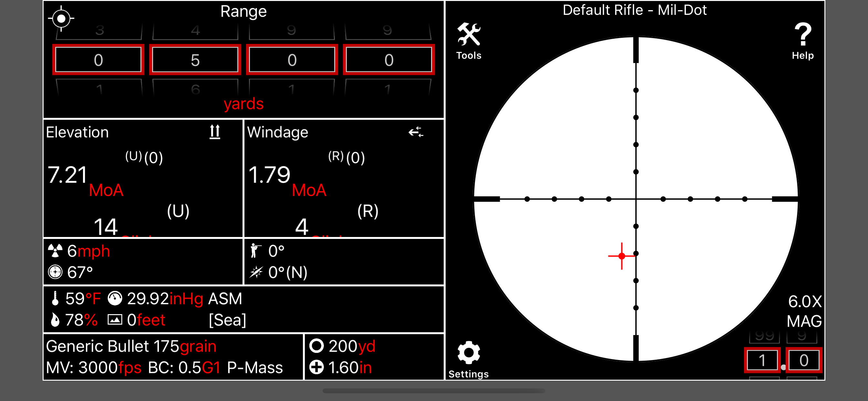Open Help with the question mark
Image resolution: width=868 pixels, height=401 pixels.
click(x=803, y=34)
